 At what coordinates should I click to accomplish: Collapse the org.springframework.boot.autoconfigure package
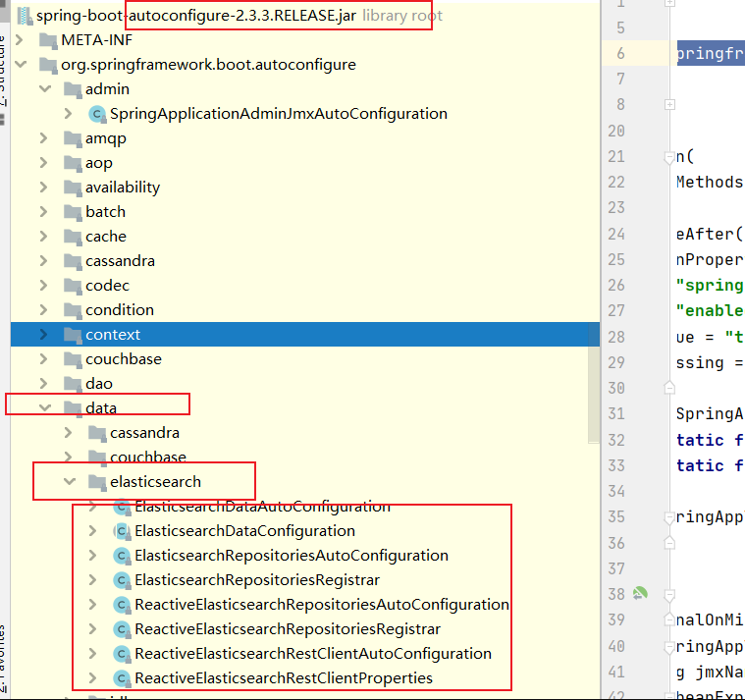pyautogui.click(x=21, y=64)
